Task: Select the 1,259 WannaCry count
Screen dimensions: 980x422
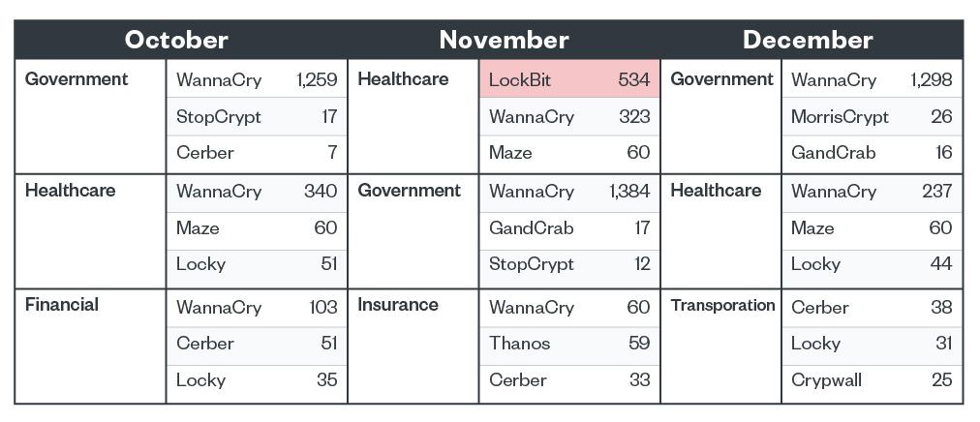Action: [317, 79]
